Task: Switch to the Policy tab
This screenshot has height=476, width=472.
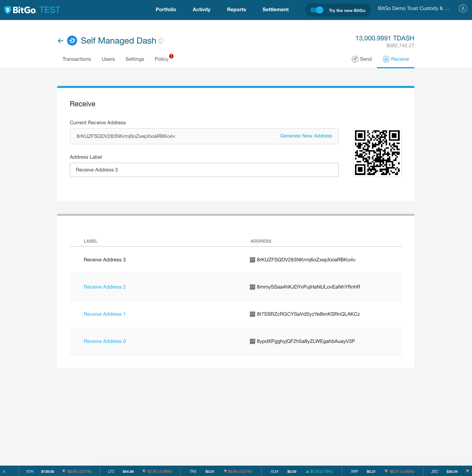Action: (162, 59)
